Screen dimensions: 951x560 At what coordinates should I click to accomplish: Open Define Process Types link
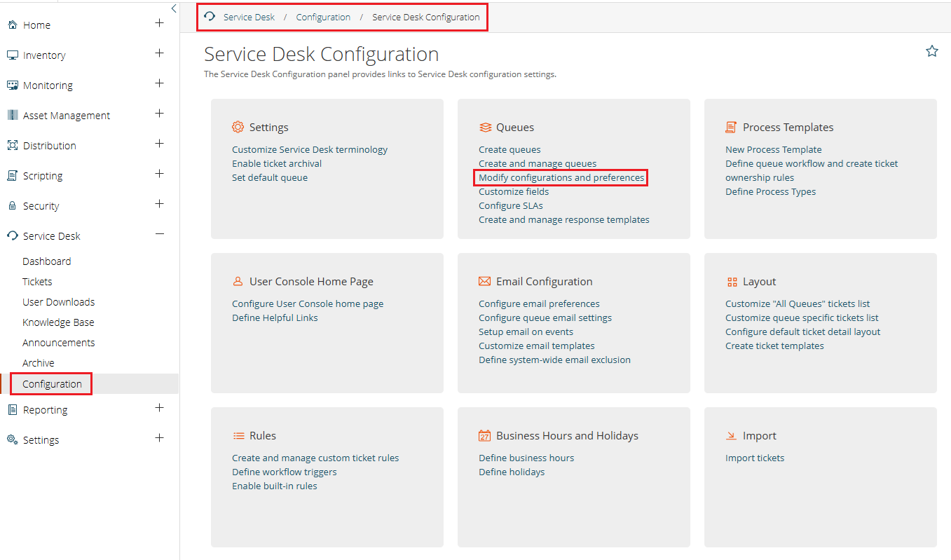770,191
